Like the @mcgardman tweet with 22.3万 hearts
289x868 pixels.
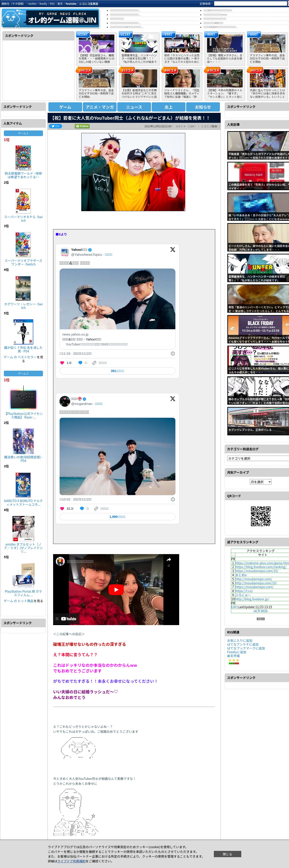coord(62,509)
